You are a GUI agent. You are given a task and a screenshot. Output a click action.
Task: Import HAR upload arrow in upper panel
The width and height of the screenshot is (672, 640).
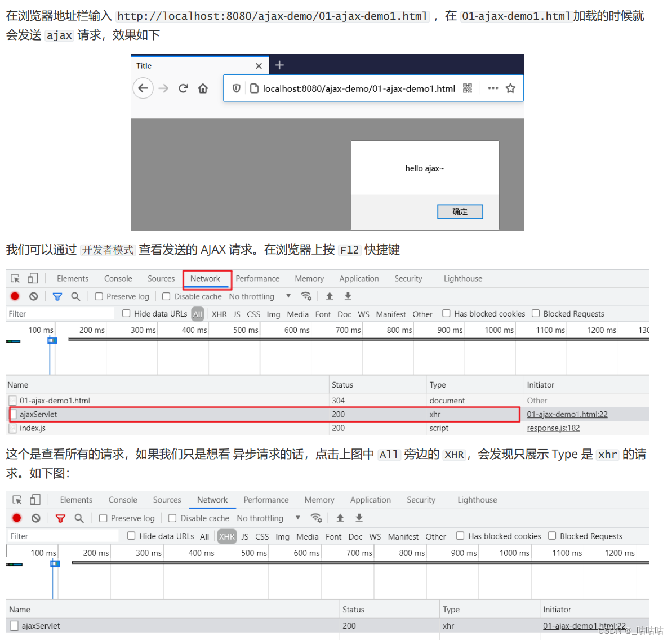coord(330,296)
